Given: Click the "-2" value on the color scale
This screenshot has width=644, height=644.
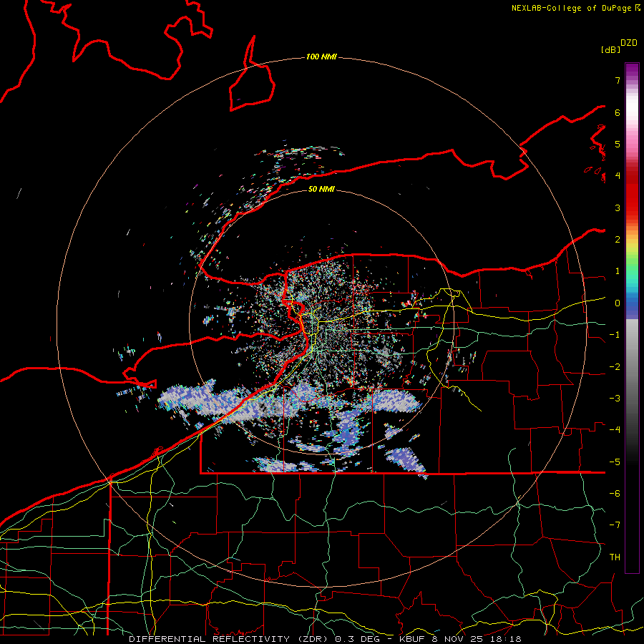Looking at the screenshot, I should click(615, 367).
